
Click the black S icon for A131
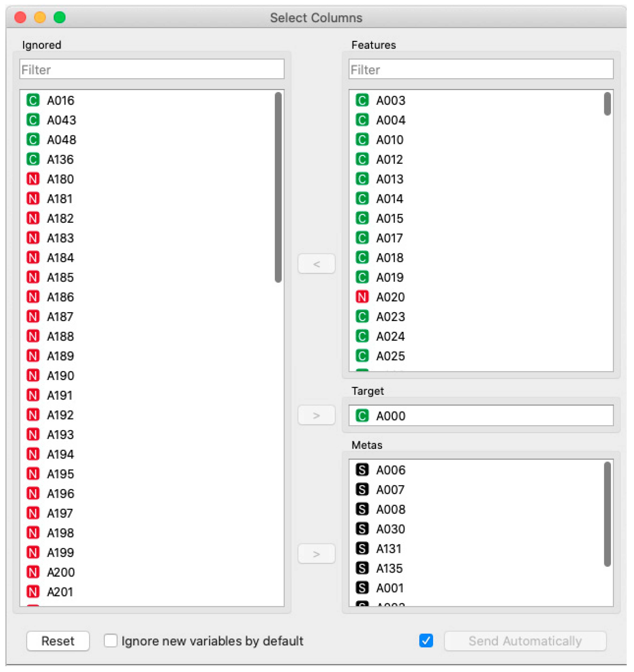[362, 548]
